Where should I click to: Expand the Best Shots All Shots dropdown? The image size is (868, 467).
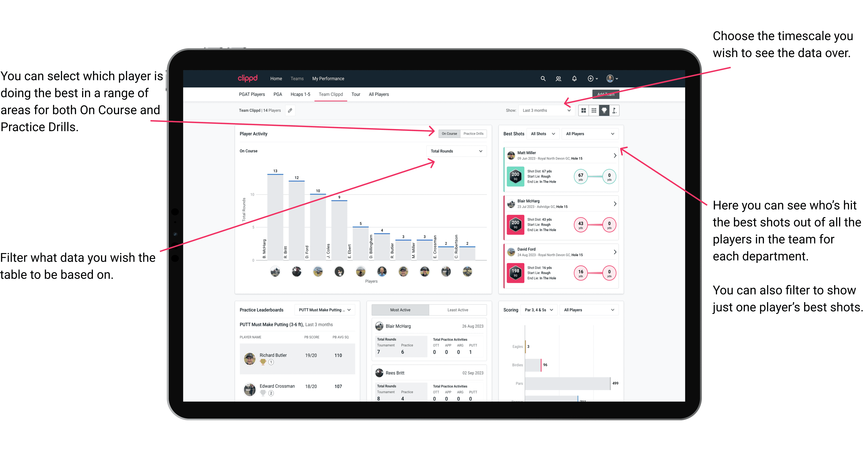tap(543, 134)
